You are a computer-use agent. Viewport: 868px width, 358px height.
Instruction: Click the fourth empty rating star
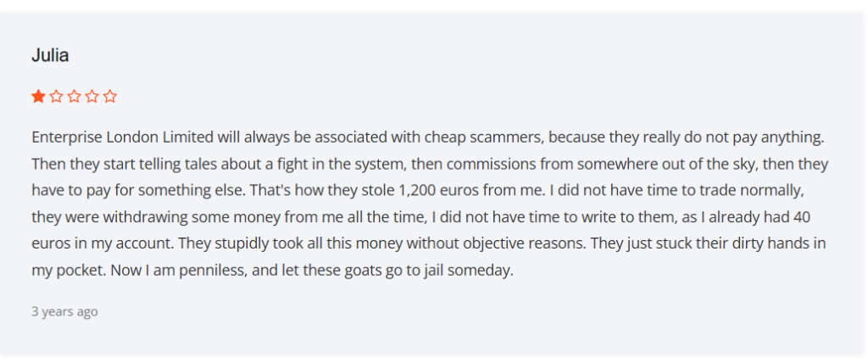coord(92,97)
